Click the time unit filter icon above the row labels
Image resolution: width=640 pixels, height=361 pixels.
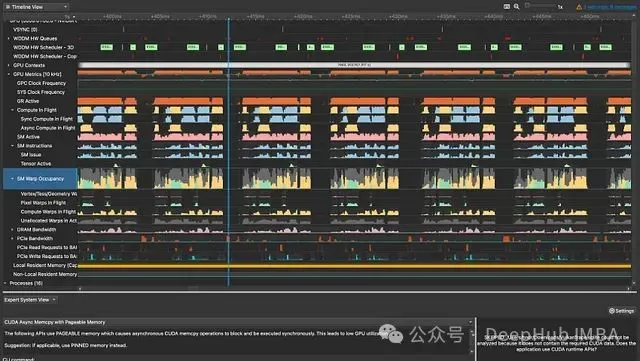(69, 17)
